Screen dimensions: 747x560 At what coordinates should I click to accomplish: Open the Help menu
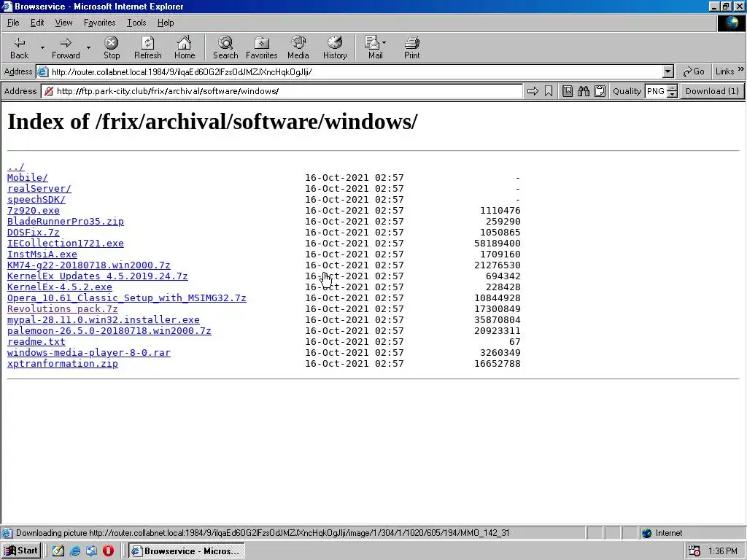tap(166, 23)
